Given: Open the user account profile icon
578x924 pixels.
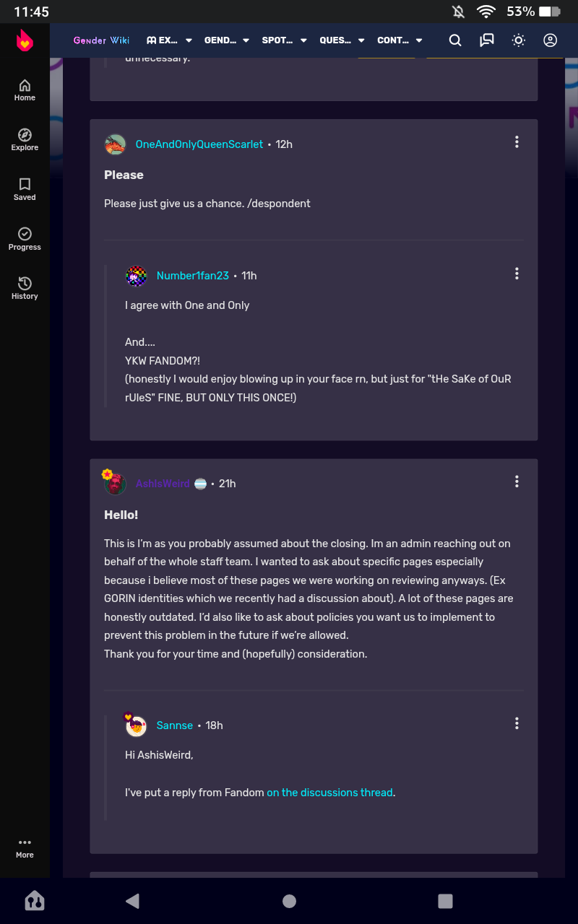Looking at the screenshot, I should [x=551, y=40].
